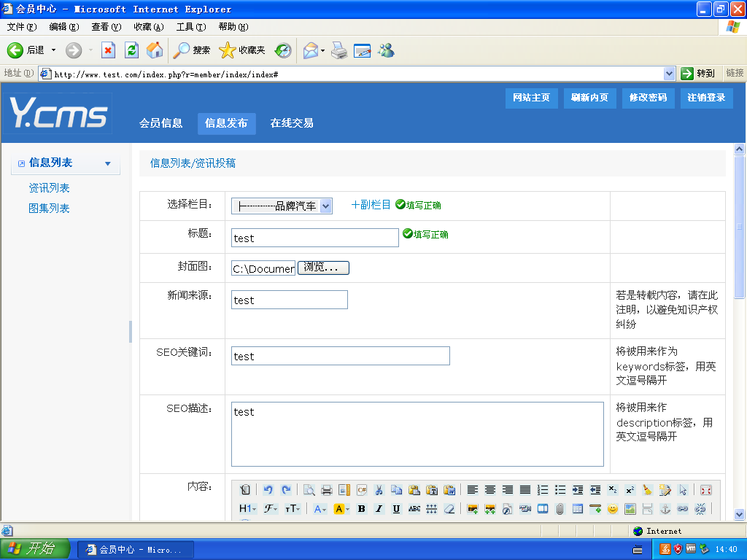The image size is (747, 560).
Task: Insert bulleted list in editor
Action: click(560, 489)
